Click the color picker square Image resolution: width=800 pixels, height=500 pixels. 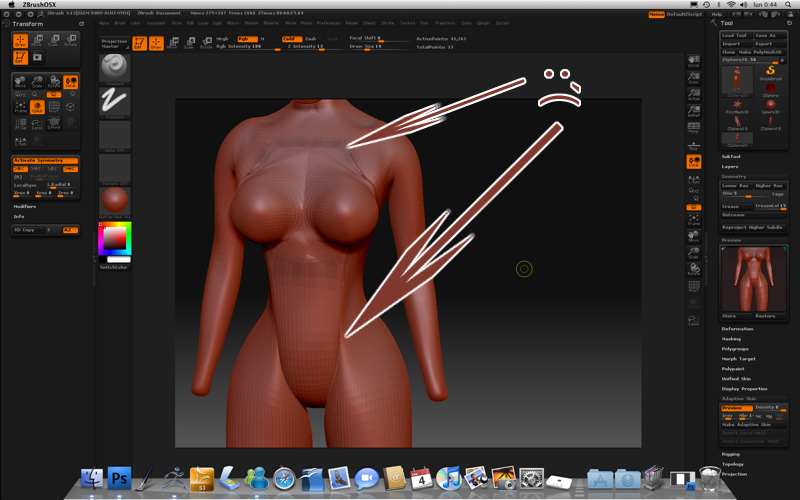[x=115, y=238]
